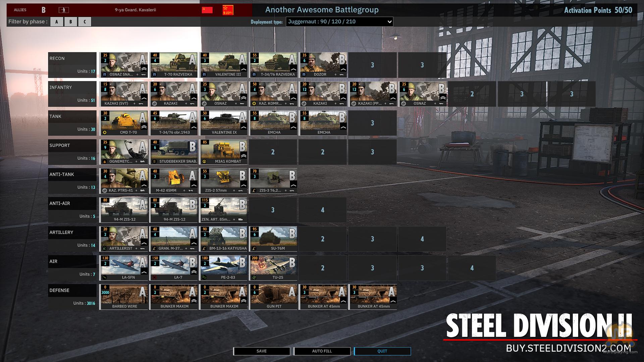The width and height of the screenshot is (644, 362).
Task: Select the BM-13-16 Katyusha card
Action: (223, 239)
